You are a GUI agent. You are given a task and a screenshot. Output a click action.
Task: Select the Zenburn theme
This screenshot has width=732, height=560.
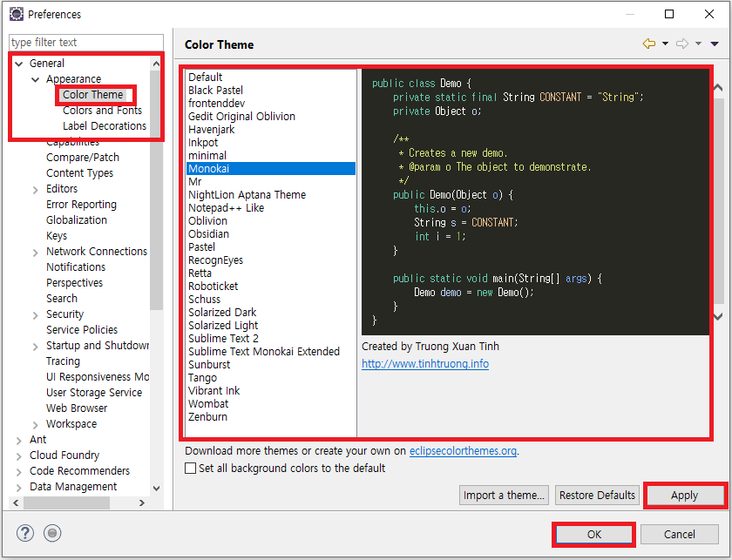(x=271, y=416)
